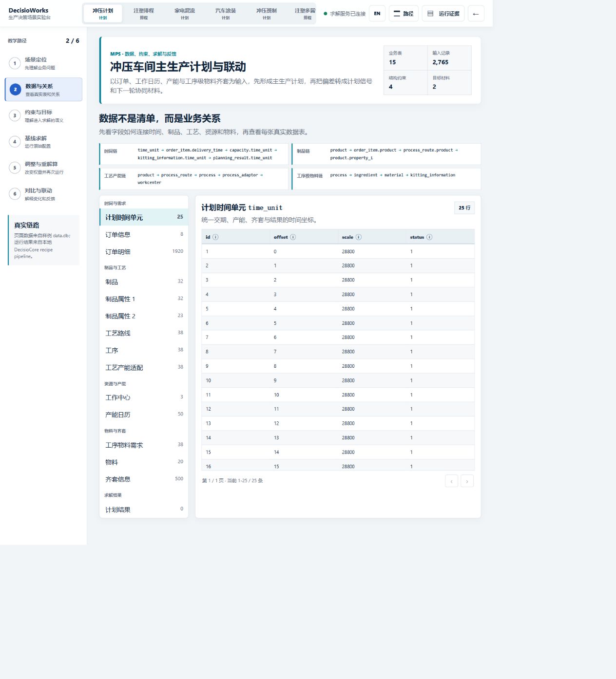Click the 制品链 relation card
This screenshot has height=679, width=616.
386,154
